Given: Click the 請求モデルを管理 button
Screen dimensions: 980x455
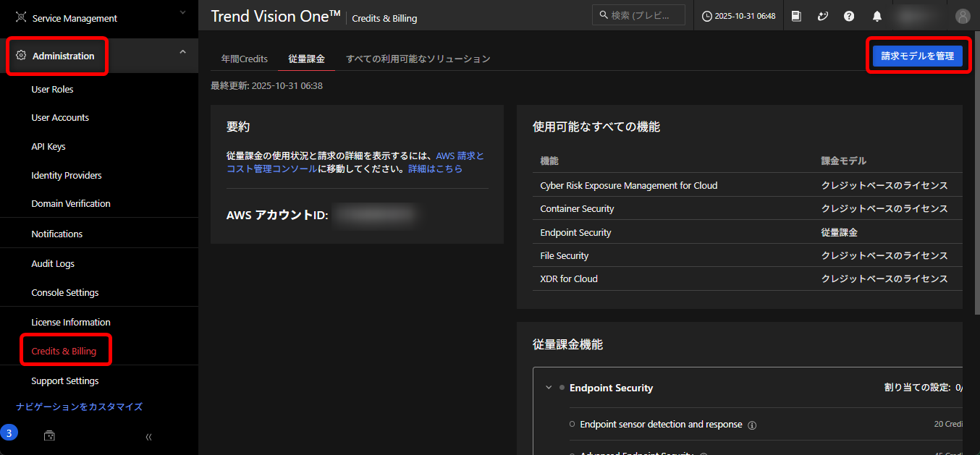Looking at the screenshot, I should pyautogui.click(x=917, y=56).
